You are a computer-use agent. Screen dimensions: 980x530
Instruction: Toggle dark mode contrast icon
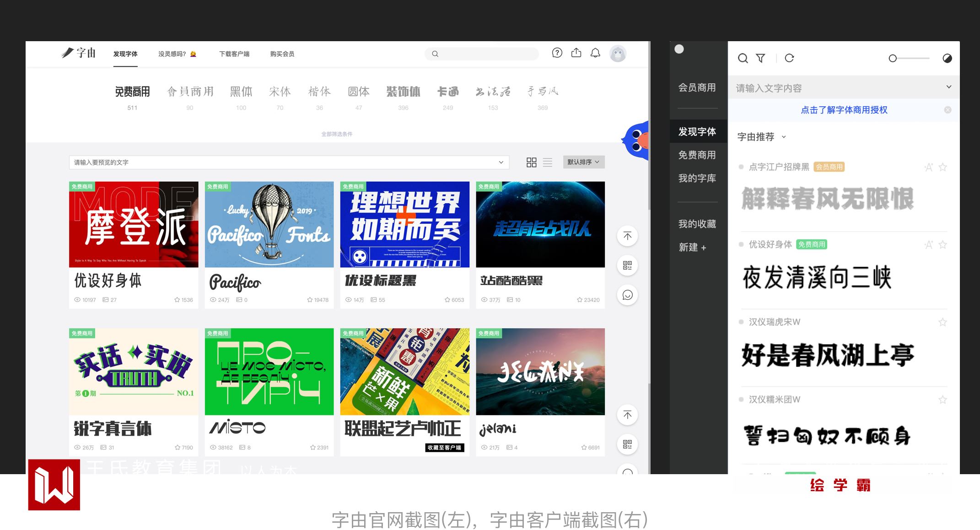point(947,58)
